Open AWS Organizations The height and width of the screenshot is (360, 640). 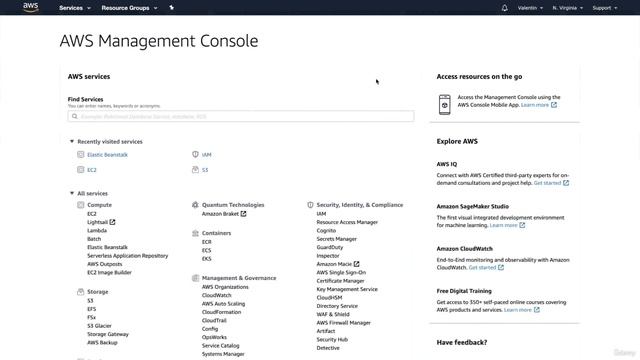tap(225, 287)
